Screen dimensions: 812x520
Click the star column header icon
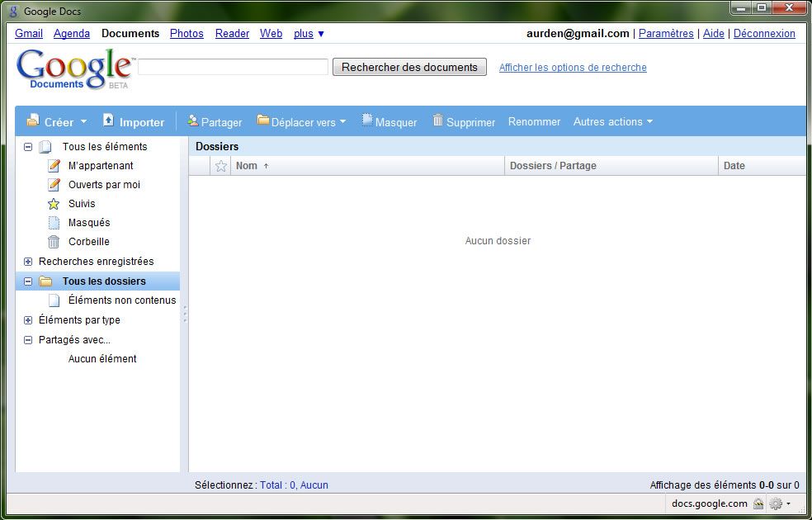tap(220, 166)
